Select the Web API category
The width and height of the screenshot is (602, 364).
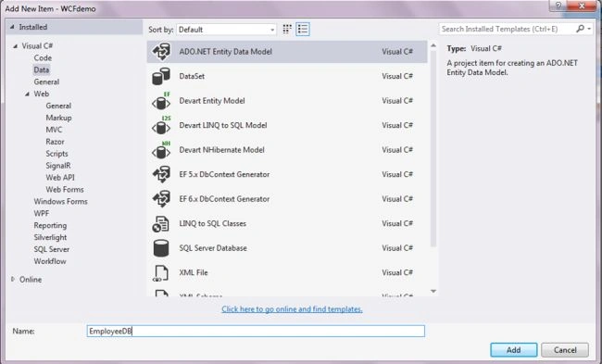coord(60,178)
